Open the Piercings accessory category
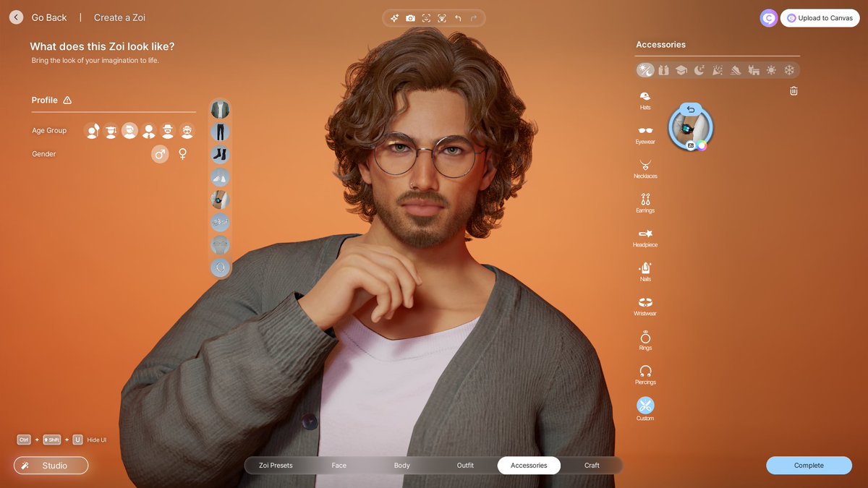Image resolution: width=868 pixels, height=488 pixels. click(645, 374)
